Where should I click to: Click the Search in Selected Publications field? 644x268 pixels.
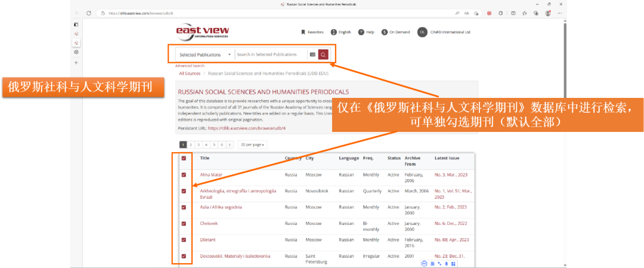pyautogui.click(x=271, y=55)
